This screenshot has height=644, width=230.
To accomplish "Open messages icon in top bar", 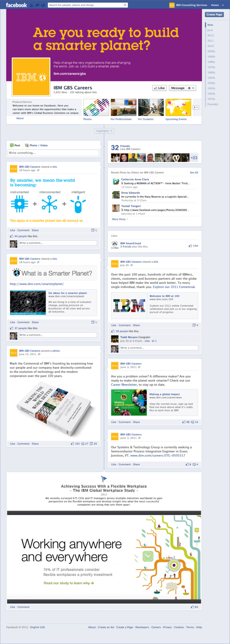I will 37,5.
